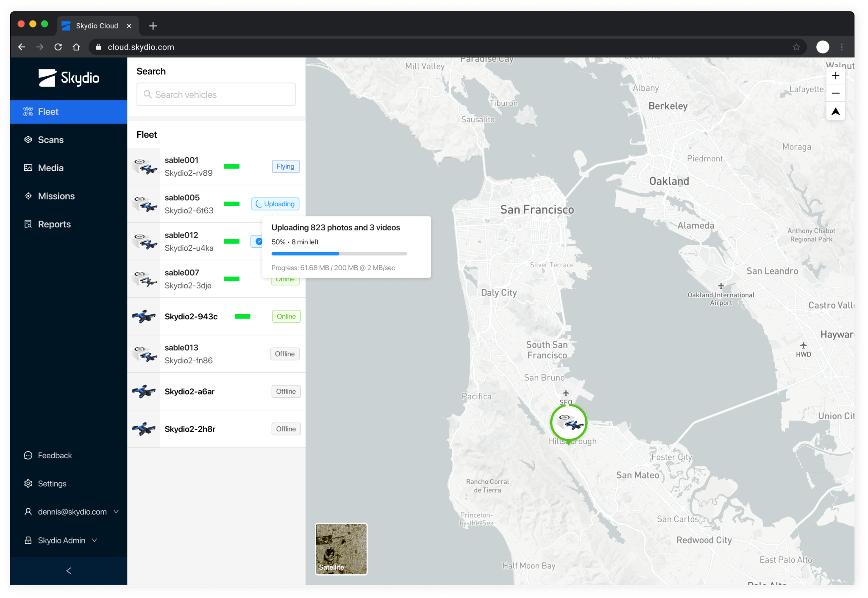This screenshot has height=598, width=868.
Task: Click the sable013 dock icon
Action: [144, 354]
